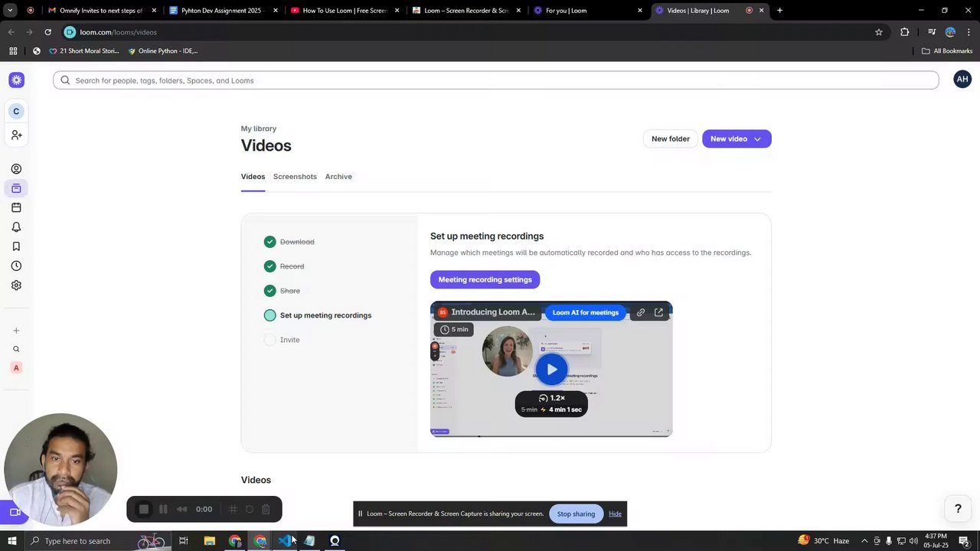Click the Chrome extensions puzzle icon
The width and height of the screenshot is (980, 551).
click(x=905, y=32)
